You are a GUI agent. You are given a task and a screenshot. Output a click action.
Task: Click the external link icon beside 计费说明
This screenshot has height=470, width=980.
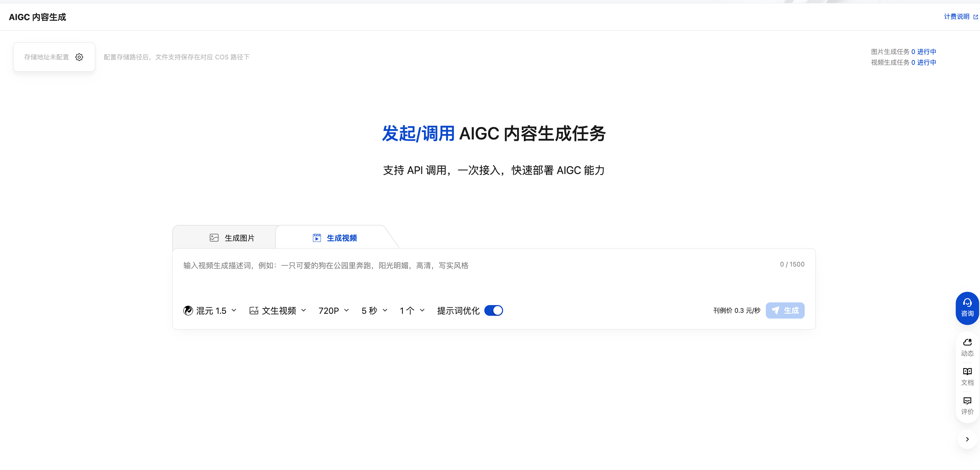[975, 17]
